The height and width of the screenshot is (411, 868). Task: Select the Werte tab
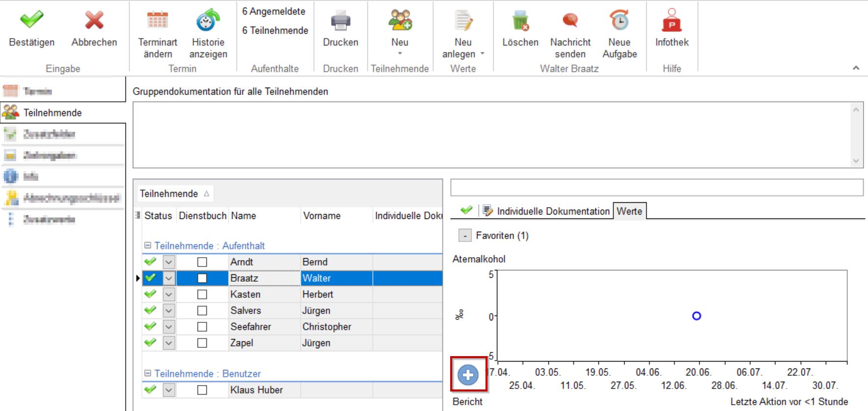pyautogui.click(x=629, y=211)
